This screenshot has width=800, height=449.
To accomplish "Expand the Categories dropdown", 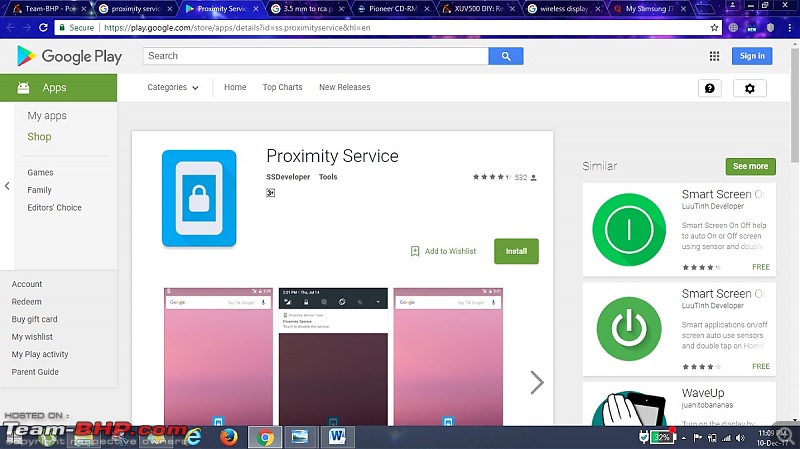I will 172,87.
